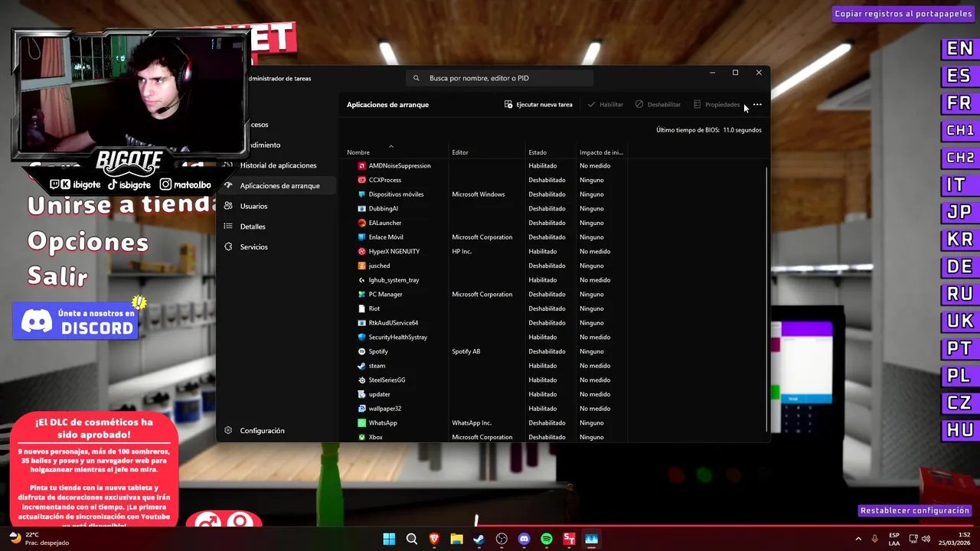The height and width of the screenshot is (551, 980).
Task: Click the Deshabilitar toolbar button
Action: click(x=658, y=104)
